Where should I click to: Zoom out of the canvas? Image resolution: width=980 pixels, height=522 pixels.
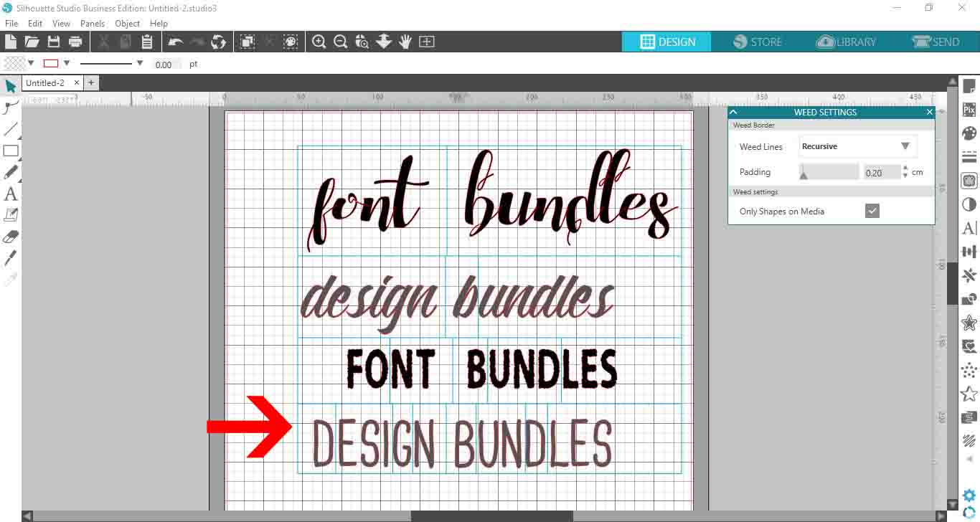341,42
